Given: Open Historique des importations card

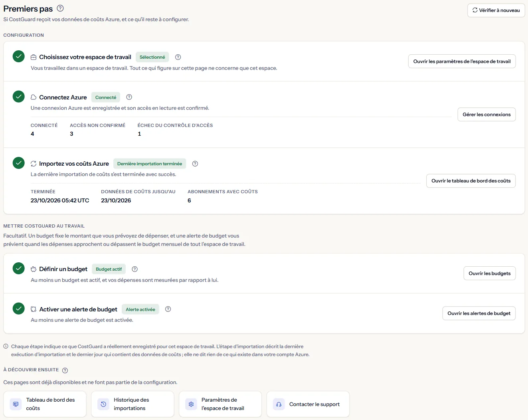Looking at the screenshot, I should click(x=132, y=404).
